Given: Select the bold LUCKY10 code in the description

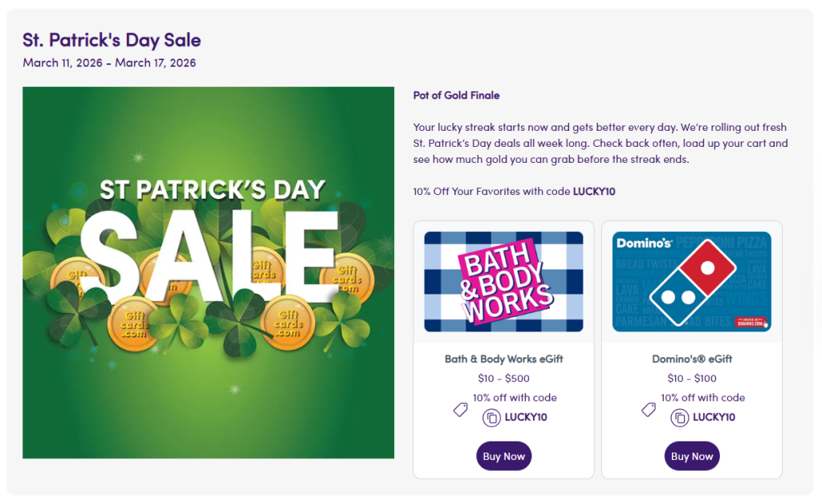Looking at the screenshot, I should coord(594,192).
